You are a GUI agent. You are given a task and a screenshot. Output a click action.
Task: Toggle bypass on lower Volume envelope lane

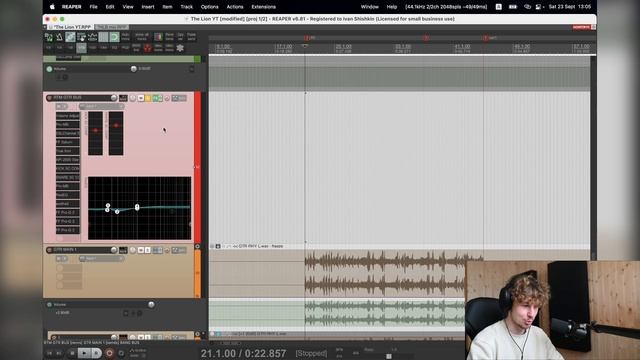point(49,304)
